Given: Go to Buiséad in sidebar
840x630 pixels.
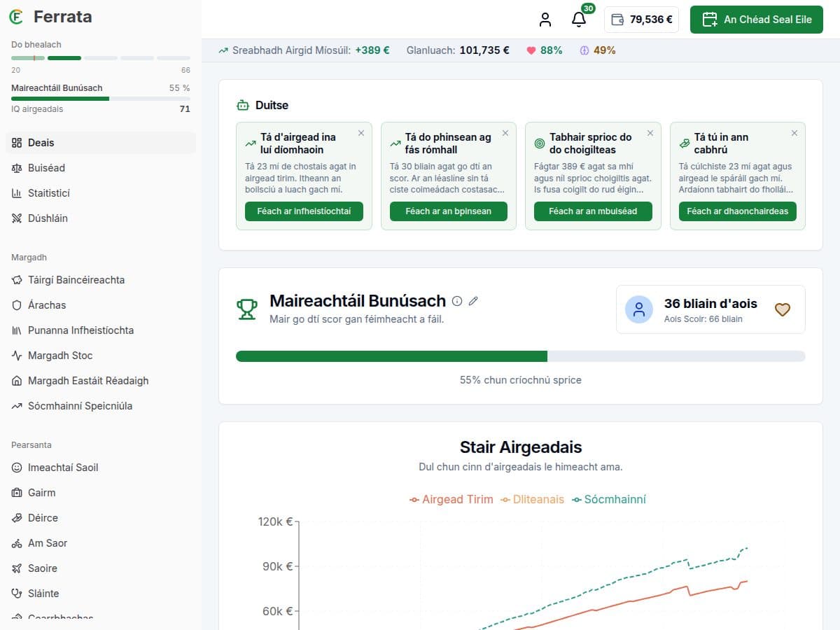Looking at the screenshot, I should point(101,168).
